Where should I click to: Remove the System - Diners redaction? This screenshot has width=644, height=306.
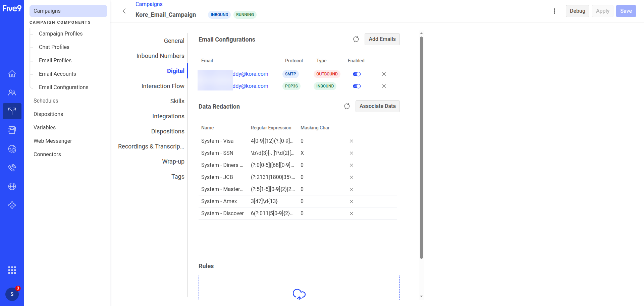point(352,165)
